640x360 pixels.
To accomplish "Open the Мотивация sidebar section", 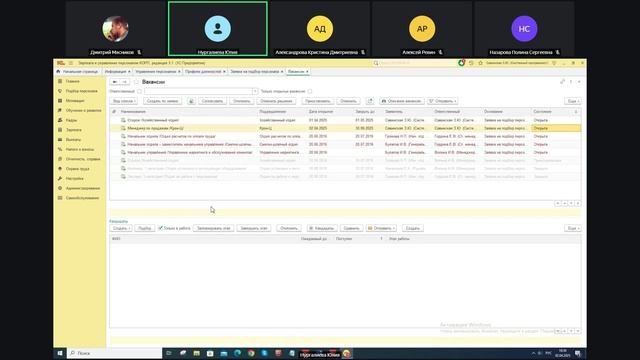I will coord(75,101).
